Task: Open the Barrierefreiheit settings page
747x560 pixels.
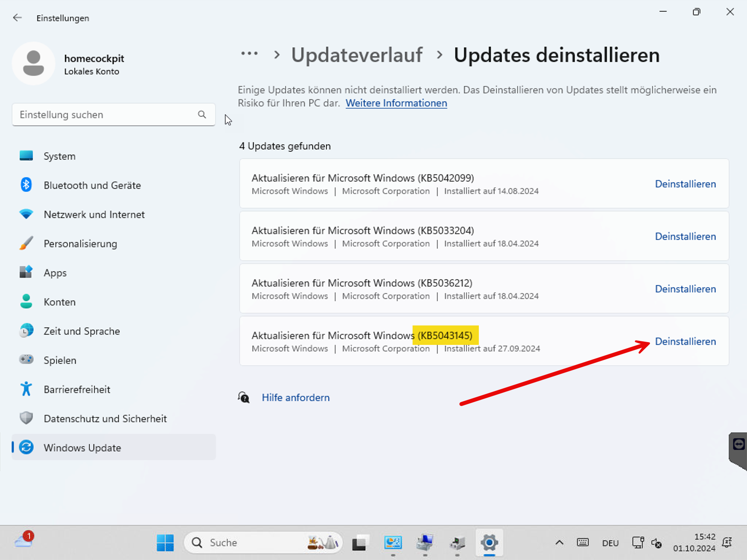Action: click(x=77, y=389)
